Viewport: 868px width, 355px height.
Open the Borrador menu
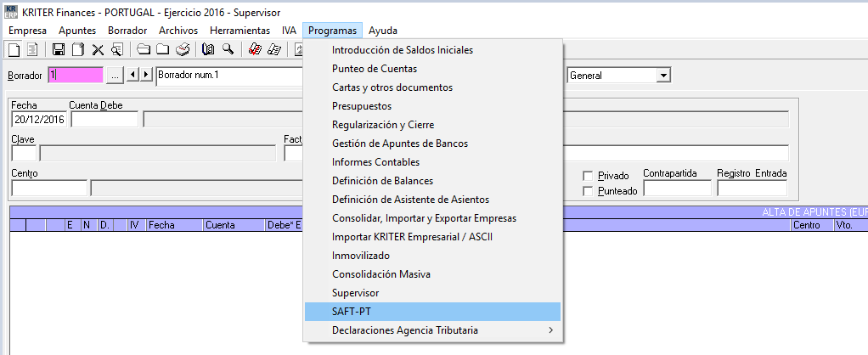click(x=127, y=31)
